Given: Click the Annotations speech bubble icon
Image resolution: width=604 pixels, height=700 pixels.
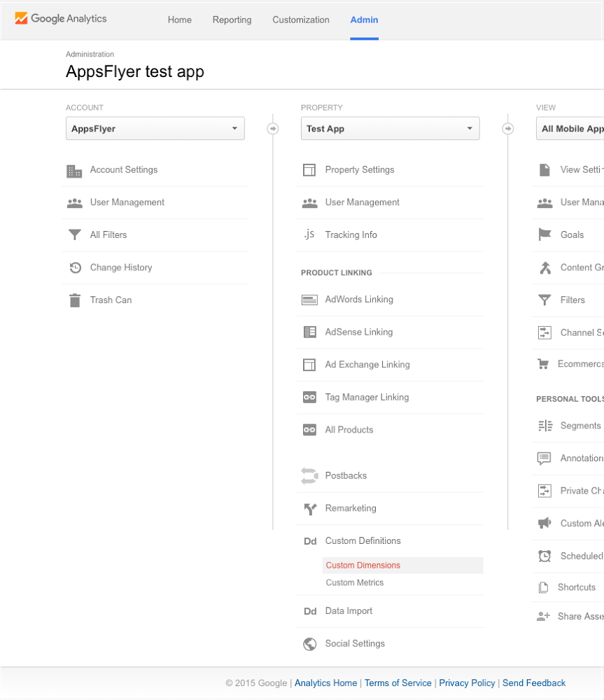Looking at the screenshot, I should coord(545,458).
